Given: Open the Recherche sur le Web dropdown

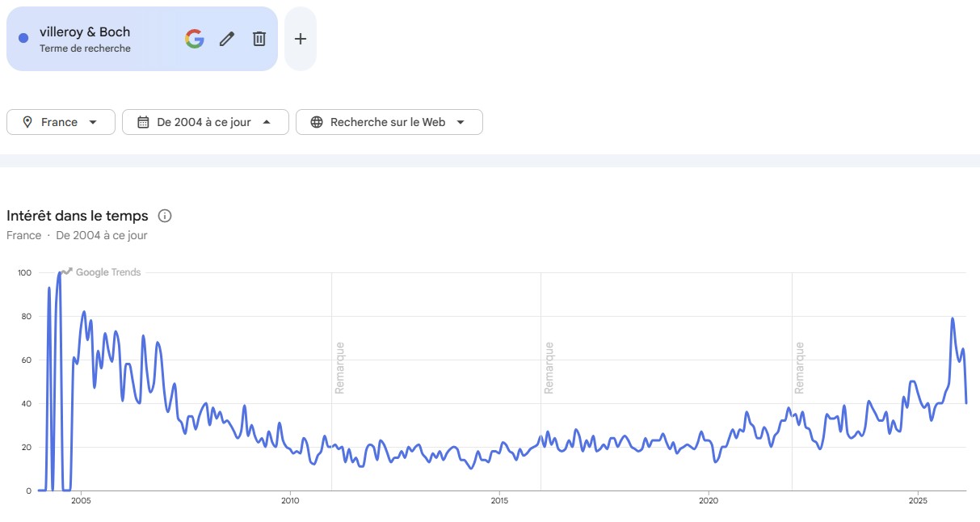Looking at the screenshot, I should tap(389, 122).
